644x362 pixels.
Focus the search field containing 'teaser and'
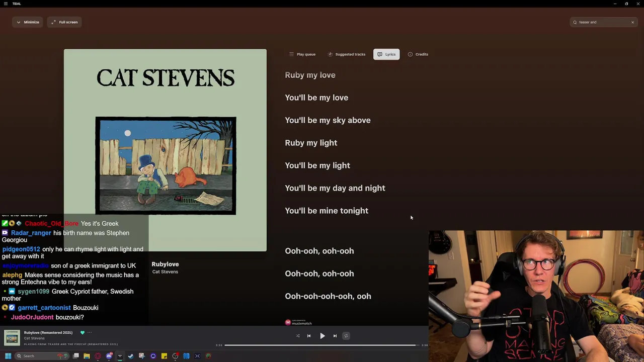[x=604, y=22]
